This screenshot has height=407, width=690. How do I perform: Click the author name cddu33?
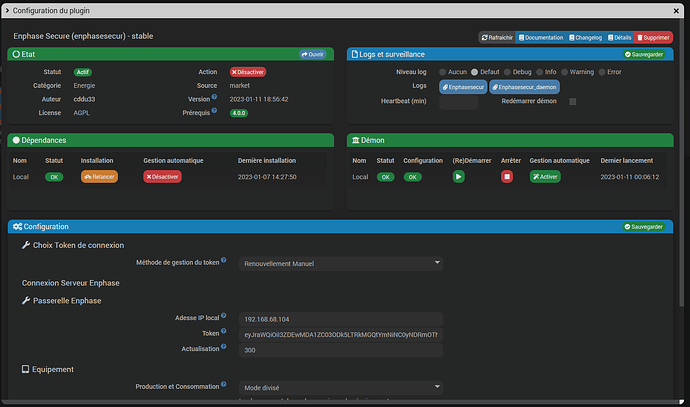coord(84,99)
